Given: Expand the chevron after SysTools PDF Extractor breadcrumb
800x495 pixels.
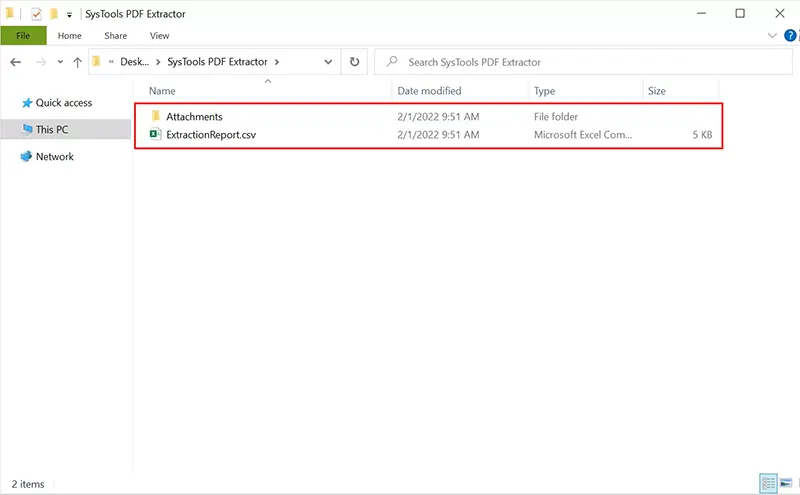Looking at the screenshot, I should coord(277,62).
